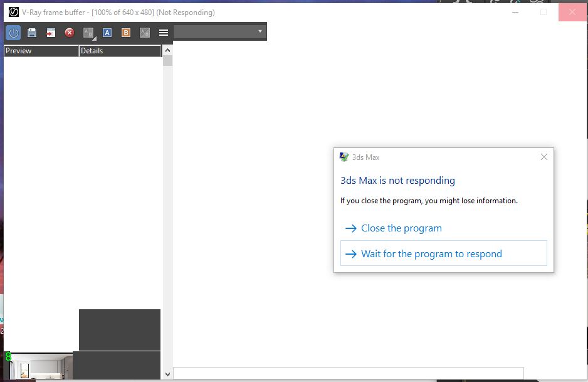588x382 pixels.
Task: Close the V-Ray frame buffer window
Action: 572,12
